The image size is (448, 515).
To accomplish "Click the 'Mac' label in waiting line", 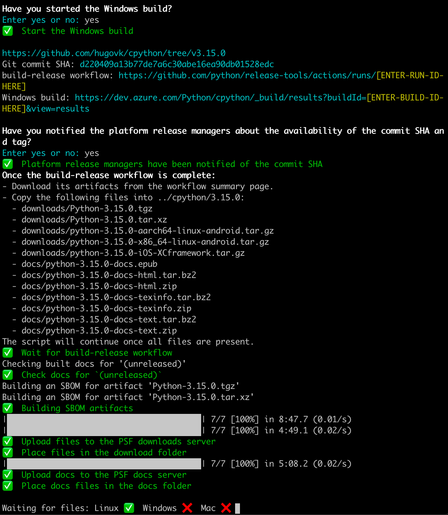I will click(x=208, y=508).
